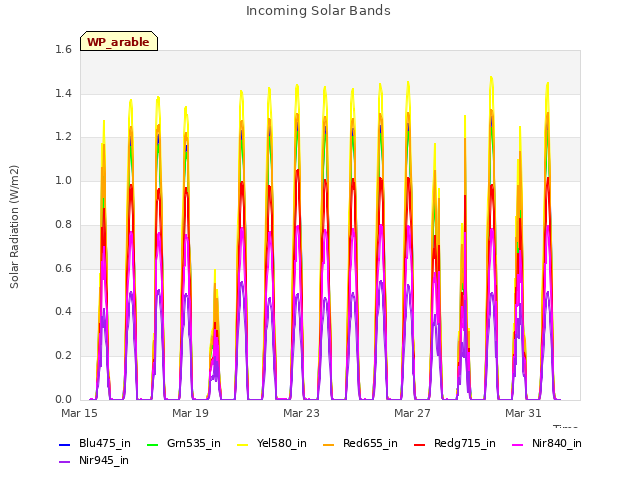Viewport: 640px width, 480px height.
Task: Click the 0.0 y-axis tick label
Action: point(63,399)
